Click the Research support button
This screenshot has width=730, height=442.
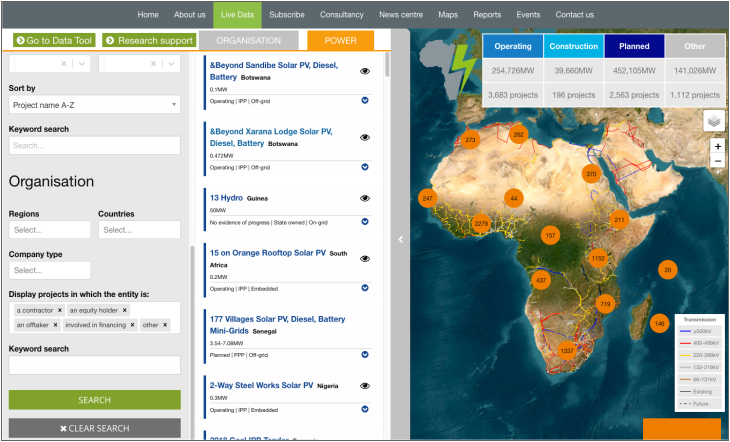click(149, 41)
